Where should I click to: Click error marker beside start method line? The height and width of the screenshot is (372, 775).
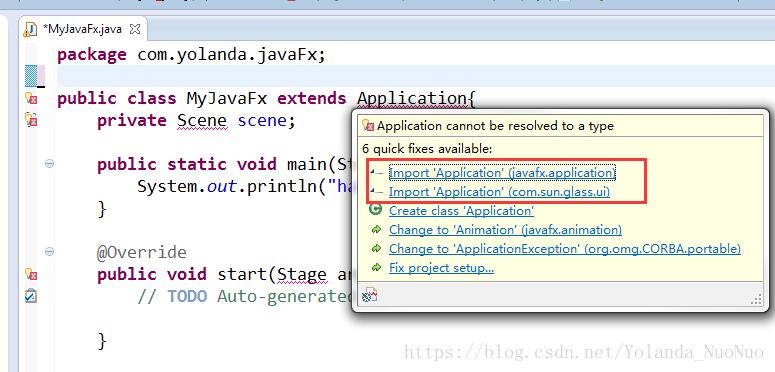[x=31, y=274]
